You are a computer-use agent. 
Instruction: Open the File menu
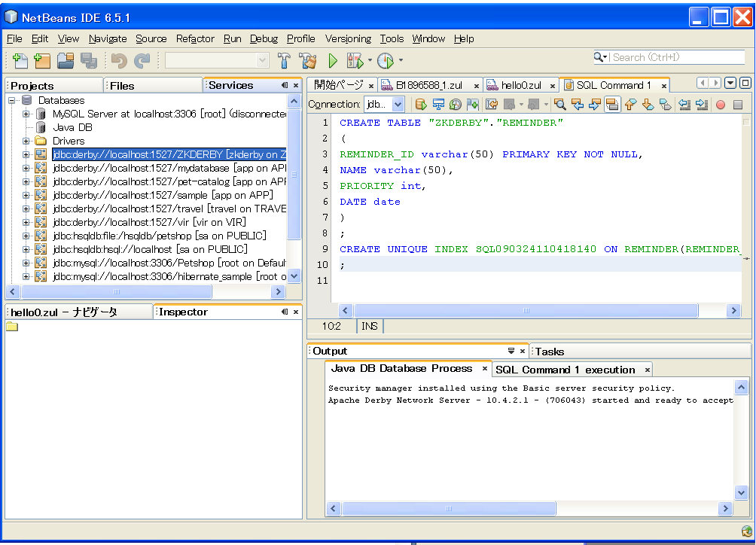pos(14,38)
